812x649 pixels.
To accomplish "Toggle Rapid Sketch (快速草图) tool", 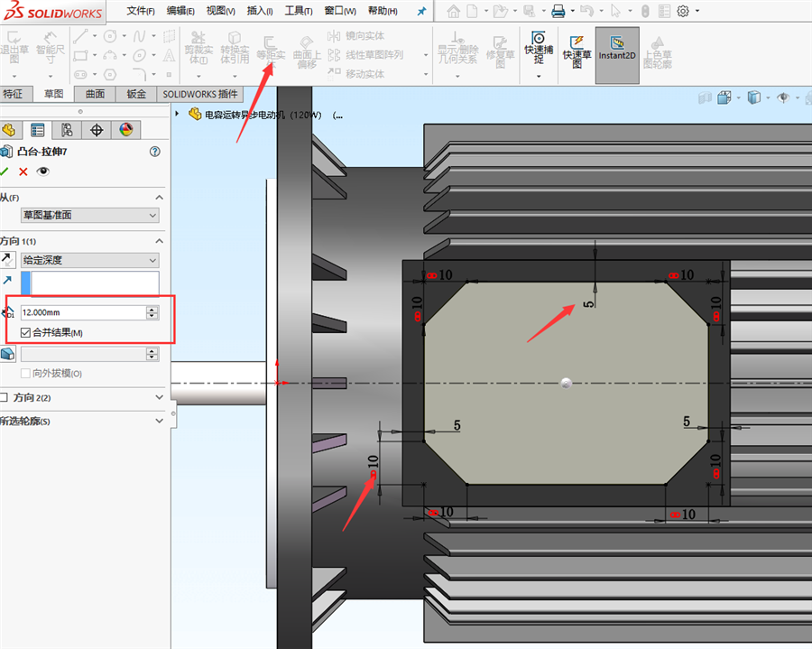I will pyautogui.click(x=577, y=51).
